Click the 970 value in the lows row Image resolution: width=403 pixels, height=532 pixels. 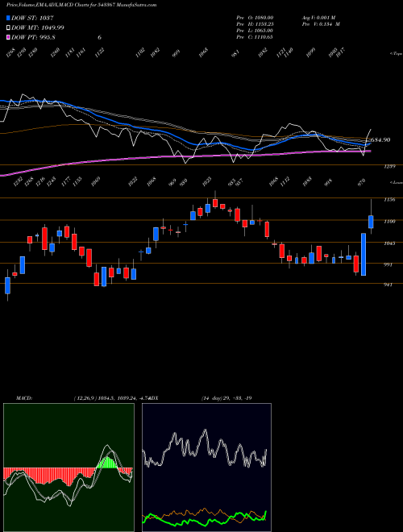point(362,182)
